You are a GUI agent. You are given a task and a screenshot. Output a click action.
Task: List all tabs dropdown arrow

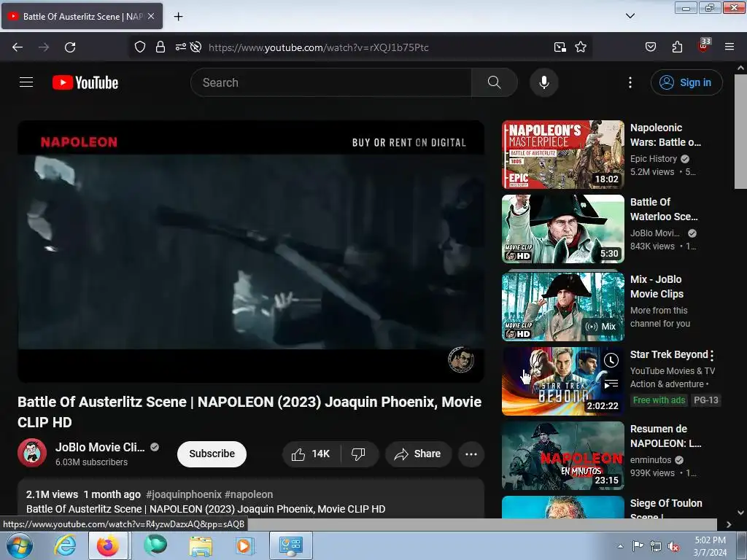630,16
